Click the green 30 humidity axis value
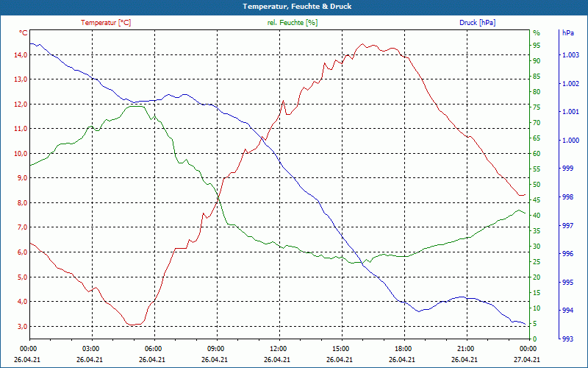This screenshot has width=588, height=368. tap(537, 247)
